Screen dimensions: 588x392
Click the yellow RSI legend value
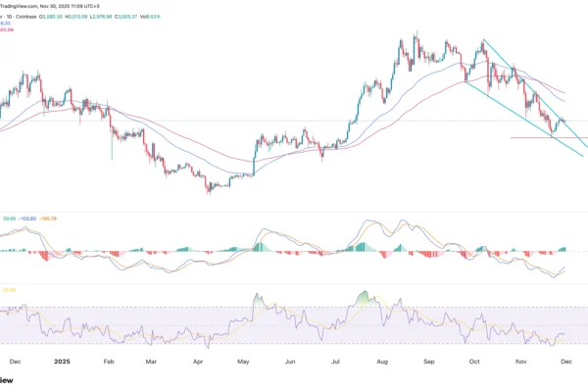[x=9, y=290]
